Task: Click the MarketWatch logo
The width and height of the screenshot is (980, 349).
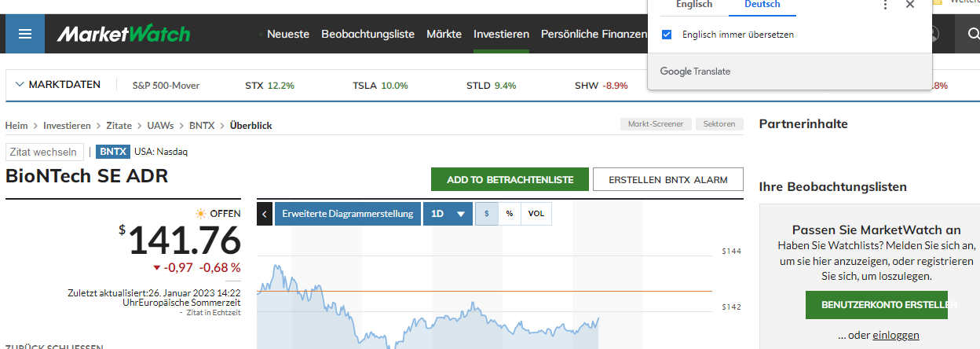Action: point(123,34)
